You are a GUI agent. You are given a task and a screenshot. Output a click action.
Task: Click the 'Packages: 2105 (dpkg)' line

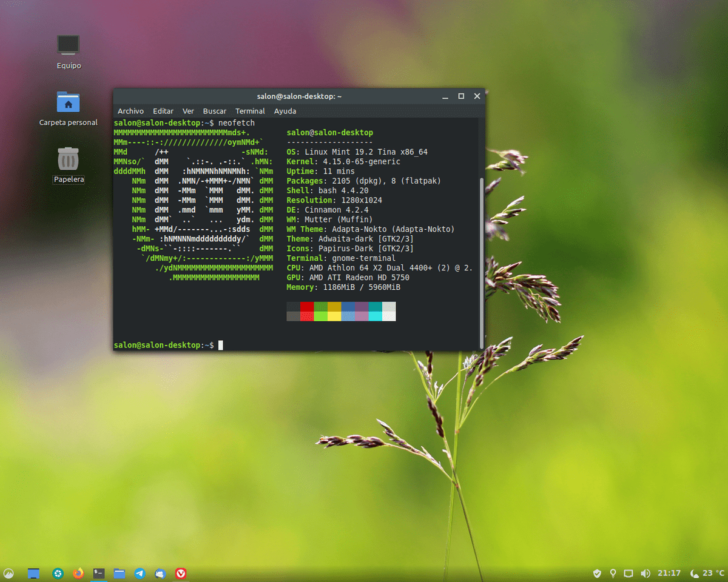[364, 181]
